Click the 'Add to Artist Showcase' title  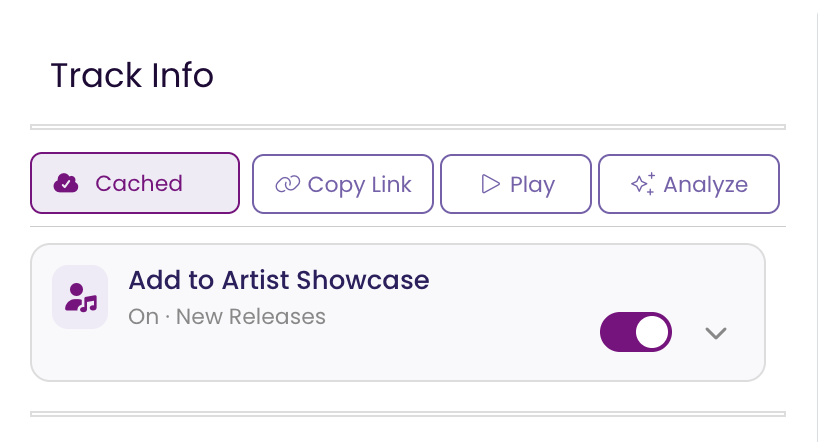(279, 280)
